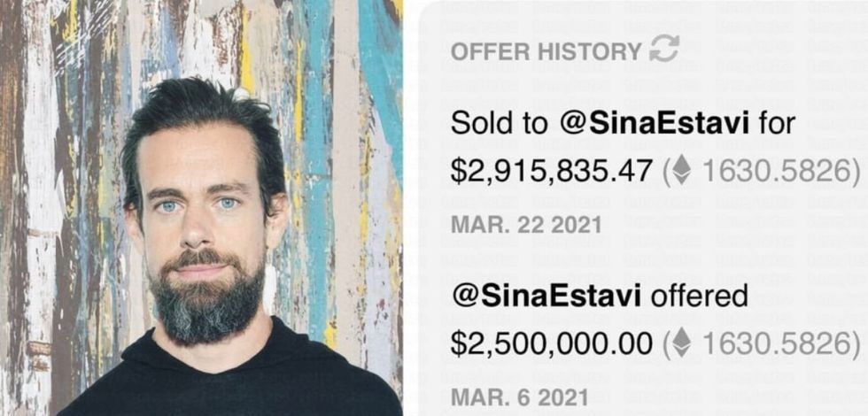The width and height of the screenshot is (868, 416).
Task: Click the Ethereum icon beside the $2,500,000.00 offer
Action: (x=682, y=342)
